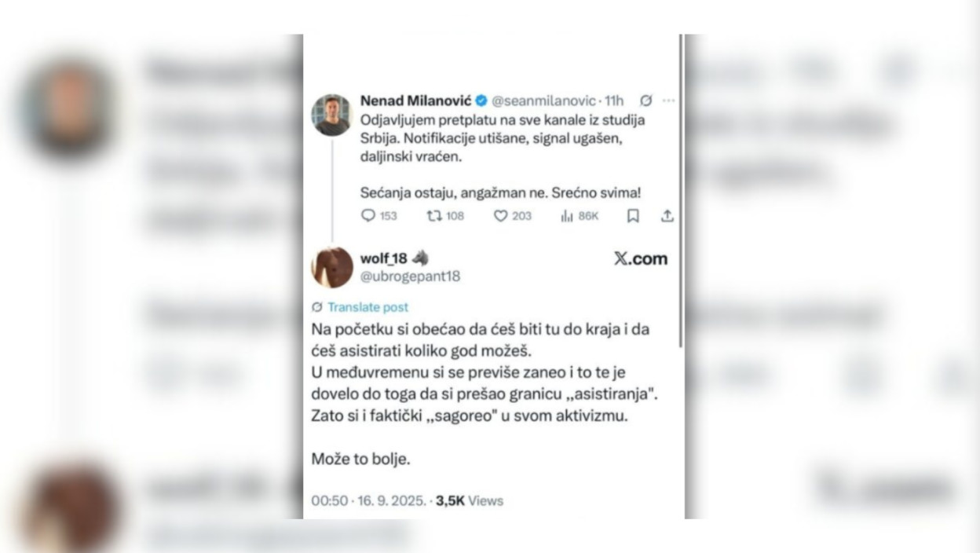Open the @ubrogepant18 handle

pos(410,276)
